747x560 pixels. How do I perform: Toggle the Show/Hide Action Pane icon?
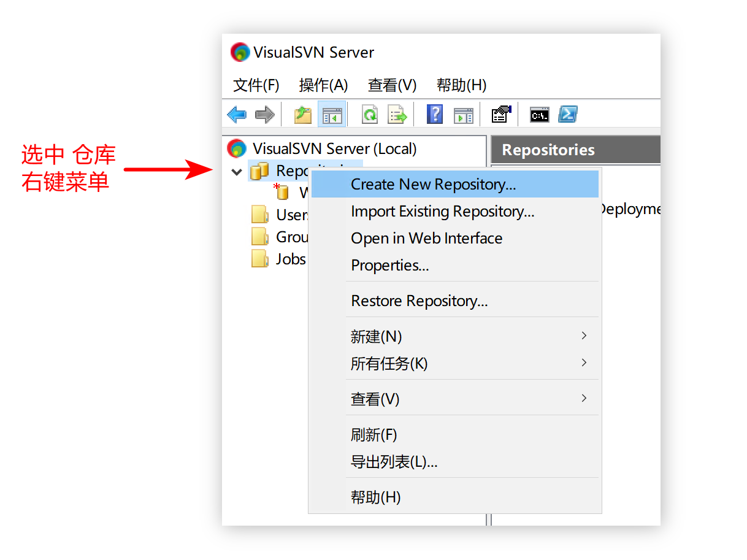click(x=463, y=115)
